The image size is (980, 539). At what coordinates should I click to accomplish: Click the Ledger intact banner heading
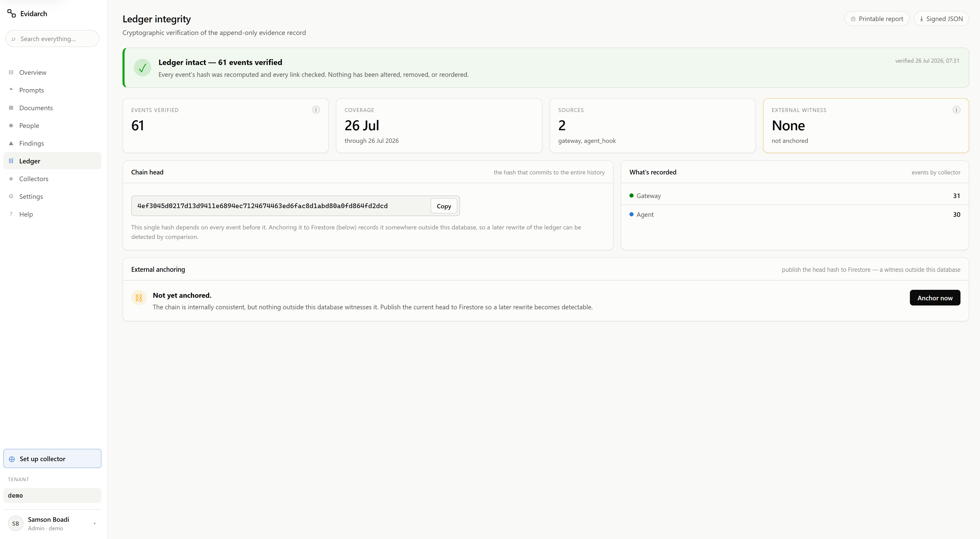[x=220, y=62]
